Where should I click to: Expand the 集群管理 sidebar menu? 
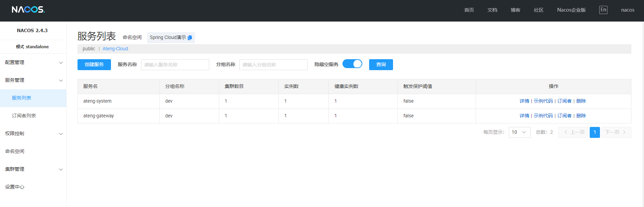33,169
